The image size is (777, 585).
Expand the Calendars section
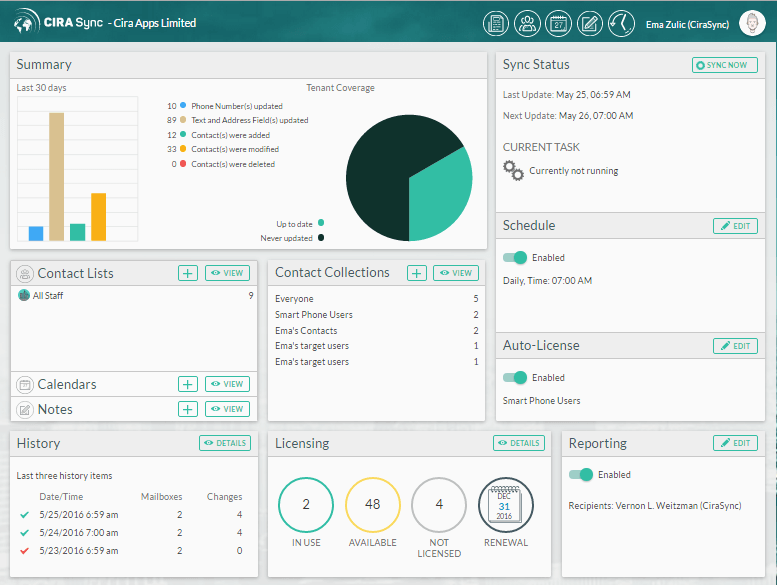coord(67,384)
